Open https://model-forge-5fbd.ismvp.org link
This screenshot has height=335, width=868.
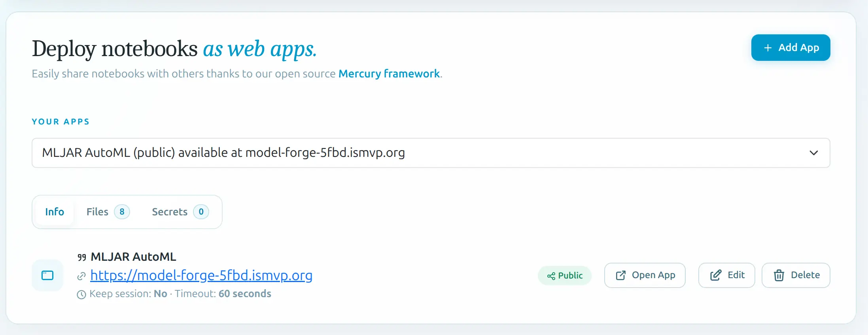click(x=201, y=275)
